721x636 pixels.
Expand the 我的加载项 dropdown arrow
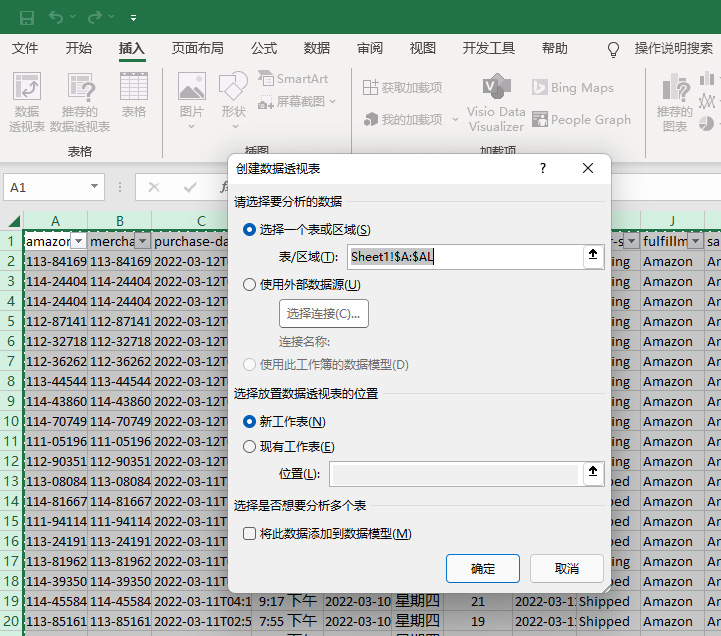click(x=455, y=120)
